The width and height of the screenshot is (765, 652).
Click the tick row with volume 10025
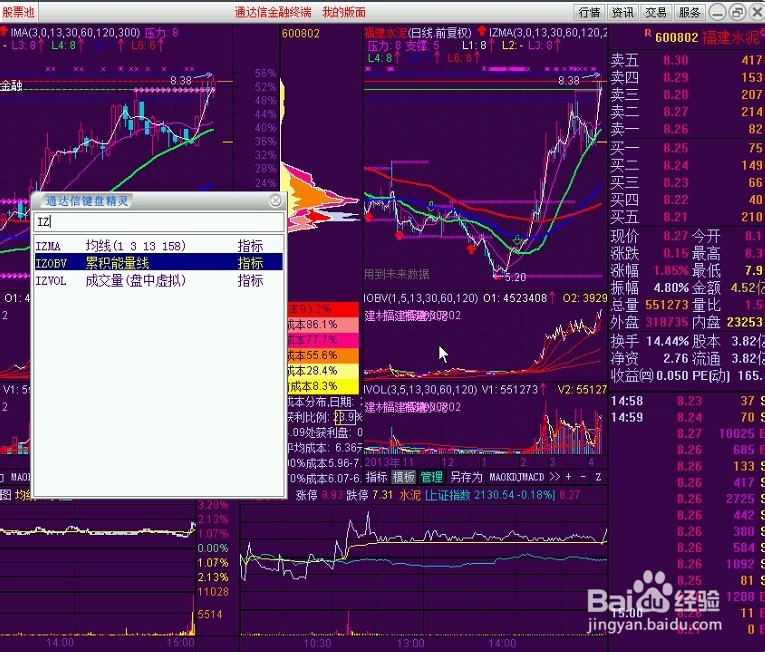[x=686, y=433]
